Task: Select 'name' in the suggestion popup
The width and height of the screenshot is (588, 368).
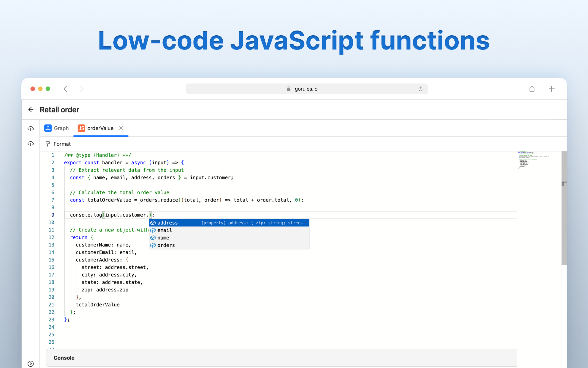Action: point(163,238)
